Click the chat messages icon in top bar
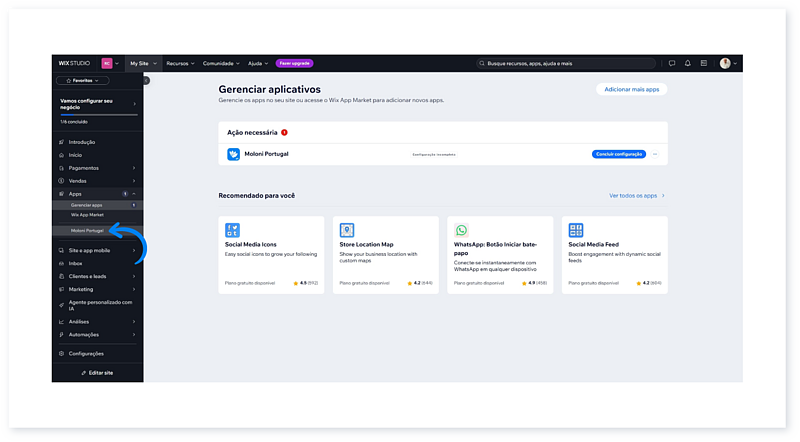 pyautogui.click(x=672, y=63)
